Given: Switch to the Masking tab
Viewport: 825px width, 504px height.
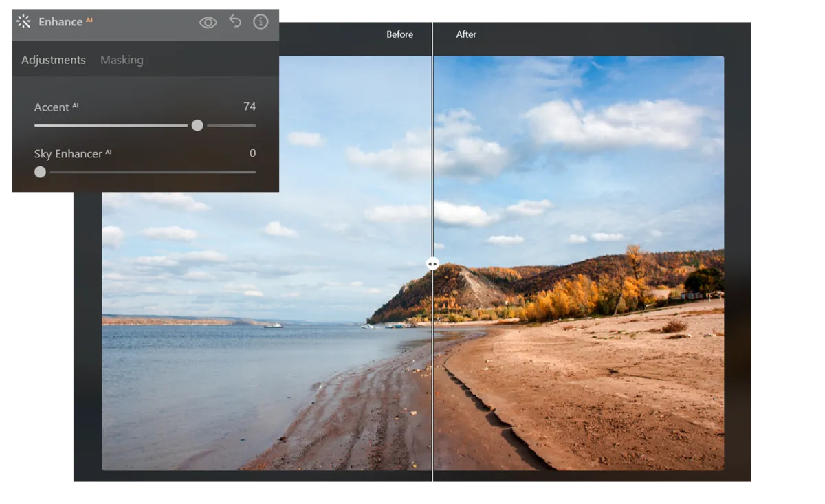Looking at the screenshot, I should 122,60.
